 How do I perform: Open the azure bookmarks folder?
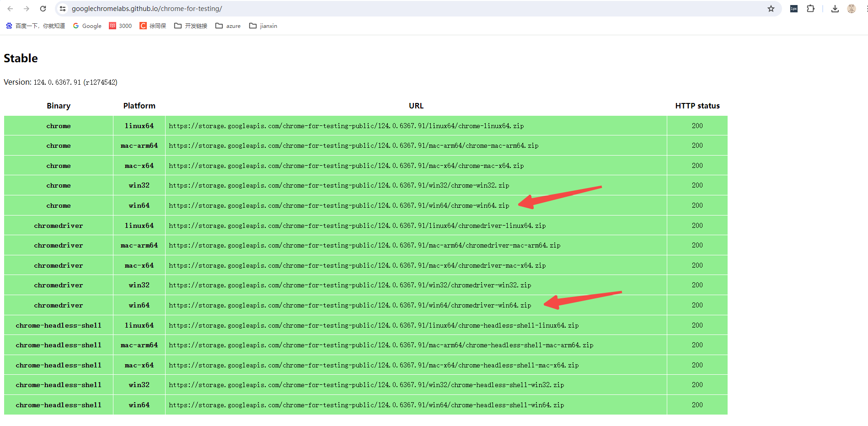pos(228,26)
